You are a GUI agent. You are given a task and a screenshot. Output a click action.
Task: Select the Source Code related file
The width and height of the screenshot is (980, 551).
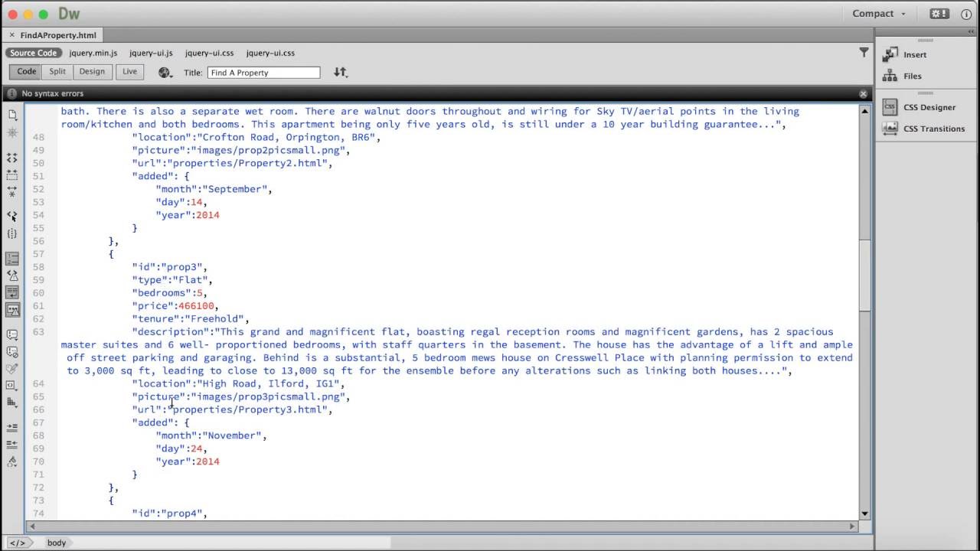(34, 53)
